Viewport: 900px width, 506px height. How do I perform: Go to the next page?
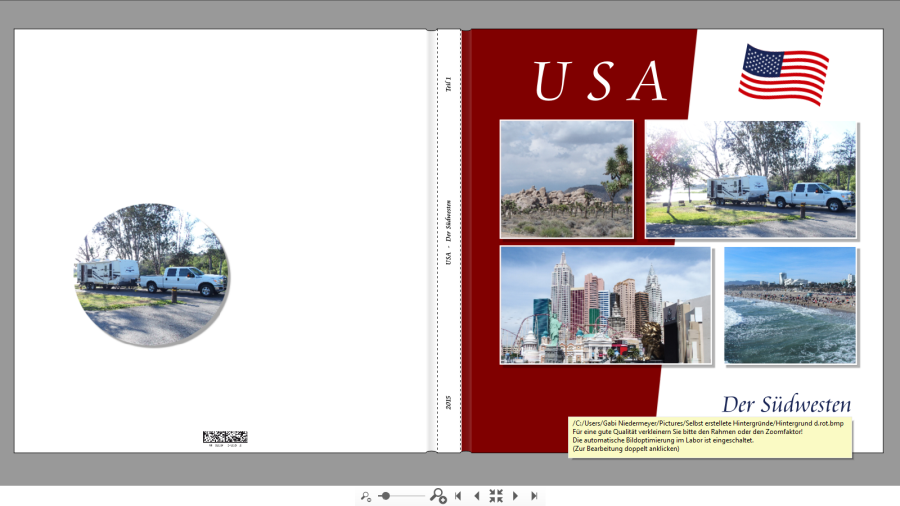pos(515,496)
